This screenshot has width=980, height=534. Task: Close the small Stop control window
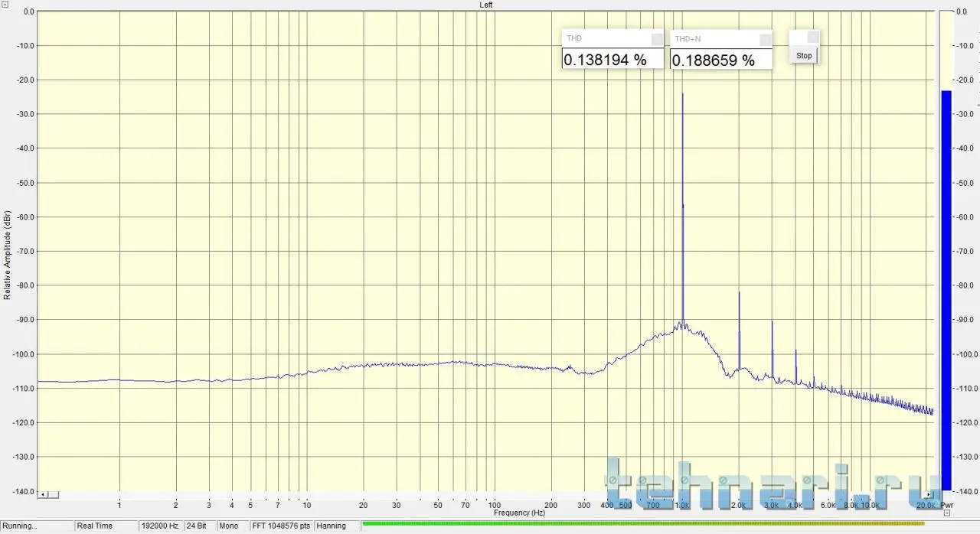(812, 37)
